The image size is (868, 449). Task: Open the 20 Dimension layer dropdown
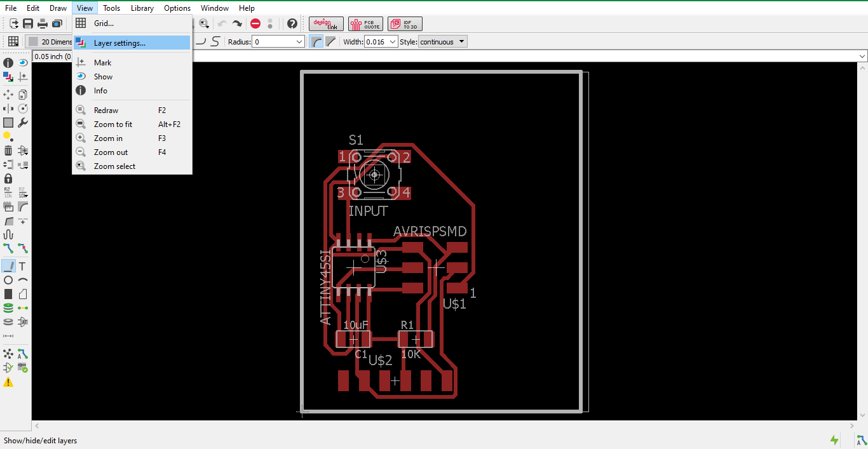tap(50, 41)
